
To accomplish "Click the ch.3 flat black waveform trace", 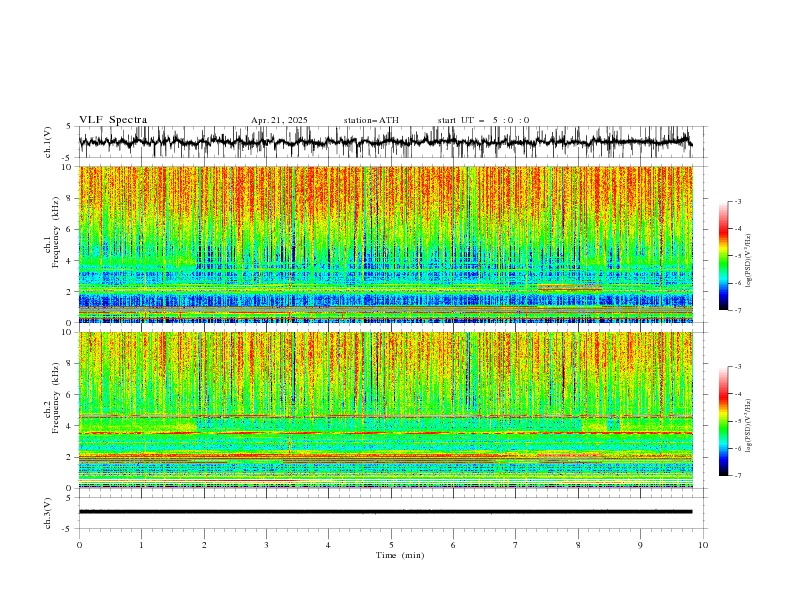I will (385, 512).
